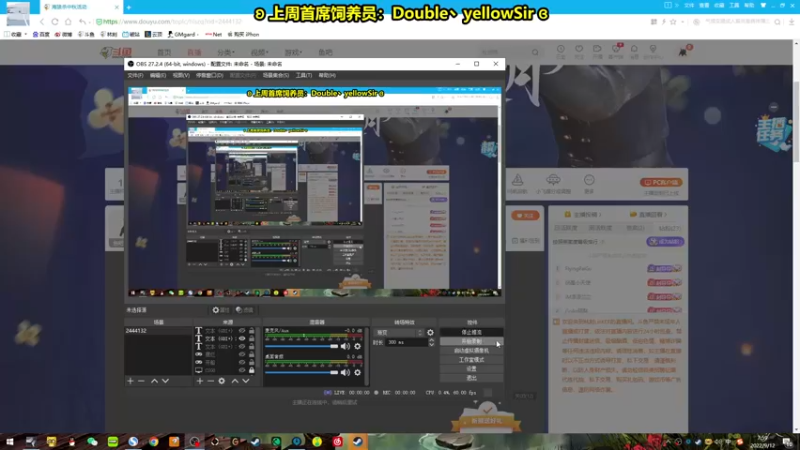Click the Studio Mode button in OBS
The image size is (800, 450).
471,360
